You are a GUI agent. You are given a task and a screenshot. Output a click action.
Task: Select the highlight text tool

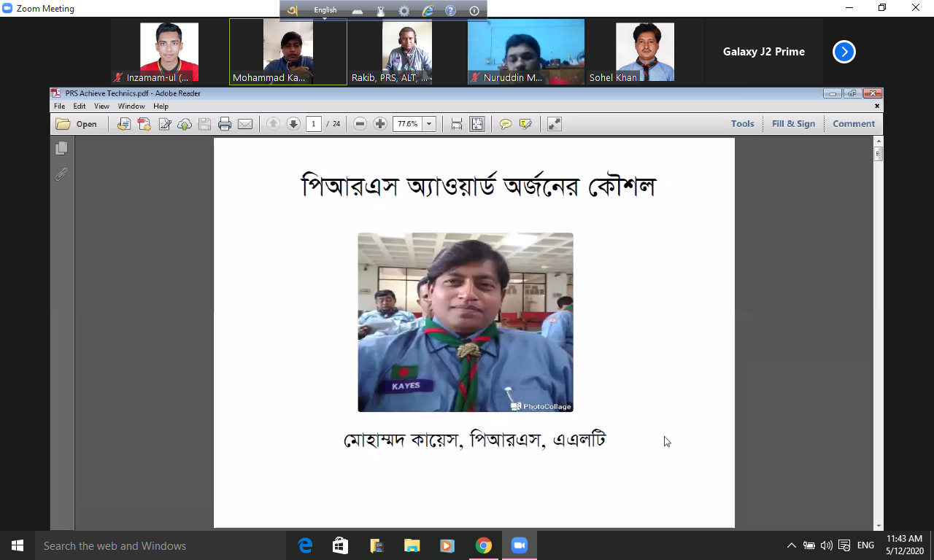click(x=525, y=124)
